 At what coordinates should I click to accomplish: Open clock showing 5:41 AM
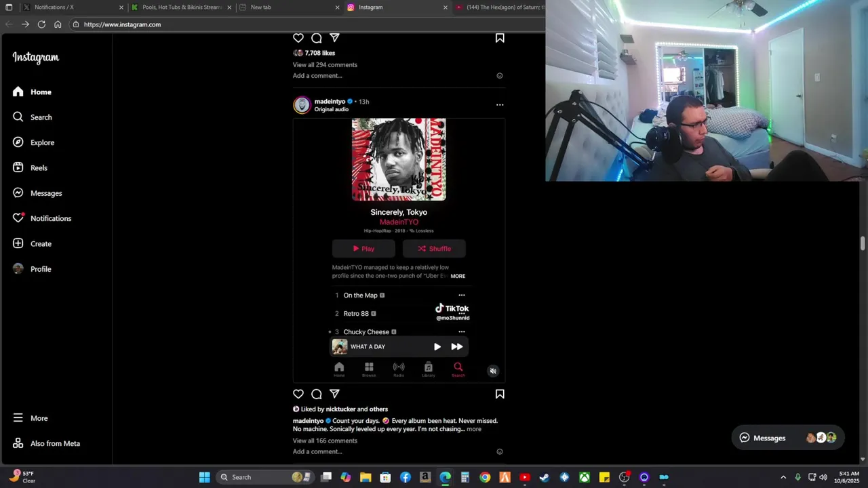848,477
